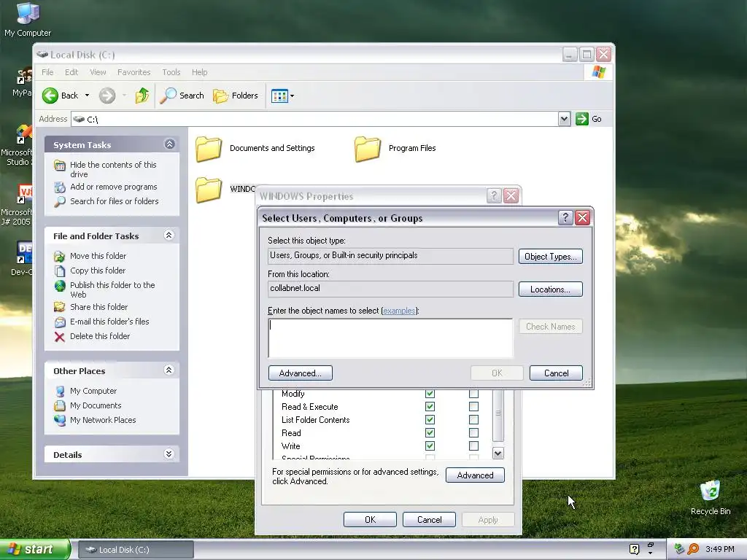This screenshot has height=560, width=747.
Task: Collapse the System Tasks panel
Action: 169,144
